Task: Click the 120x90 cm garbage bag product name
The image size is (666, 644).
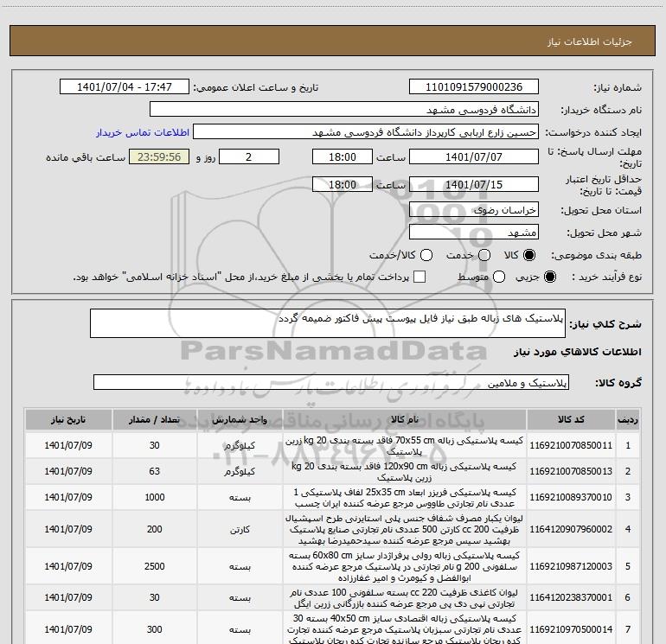Action: pyautogui.click(x=405, y=472)
